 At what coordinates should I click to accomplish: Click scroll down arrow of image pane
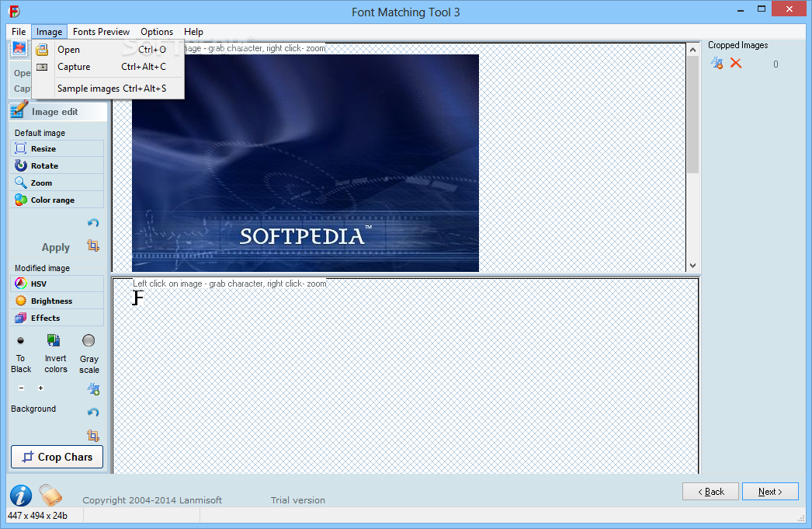[x=693, y=266]
